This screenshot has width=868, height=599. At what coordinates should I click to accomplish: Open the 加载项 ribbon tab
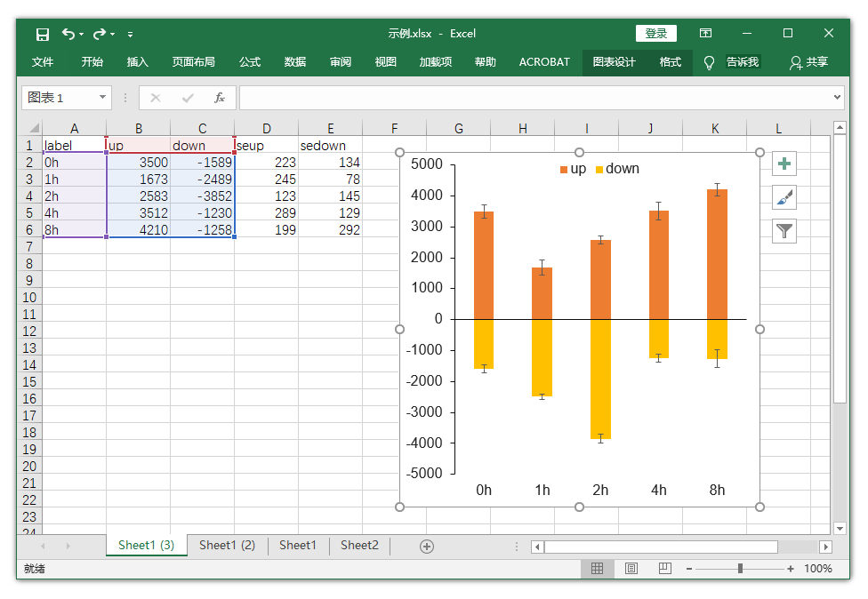[435, 62]
